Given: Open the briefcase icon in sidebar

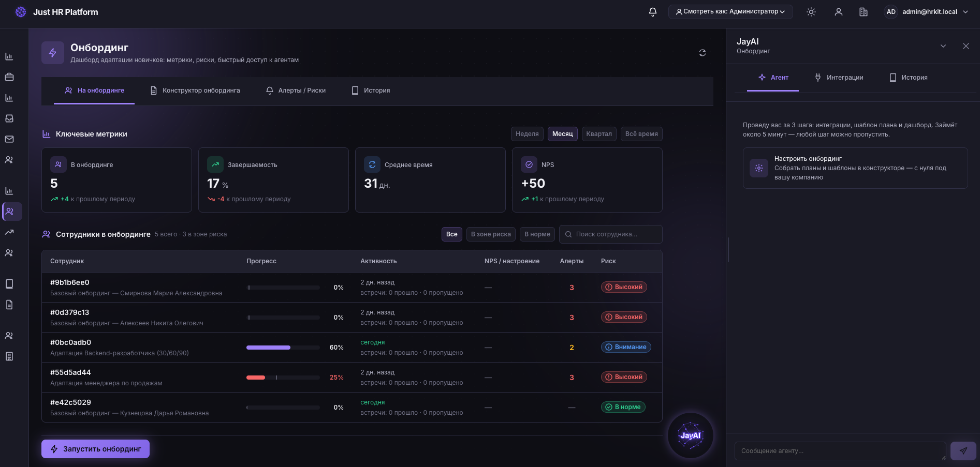Looking at the screenshot, I should pyautogui.click(x=9, y=77).
